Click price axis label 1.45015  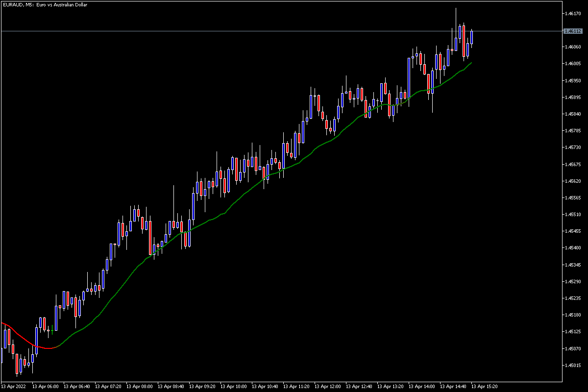click(572, 365)
